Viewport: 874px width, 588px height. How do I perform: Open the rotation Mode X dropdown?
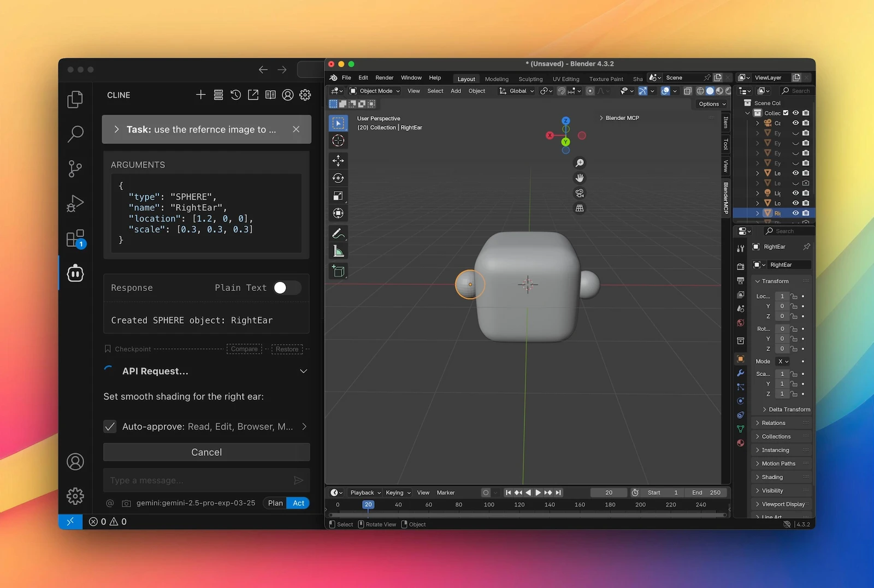coord(783,361)
